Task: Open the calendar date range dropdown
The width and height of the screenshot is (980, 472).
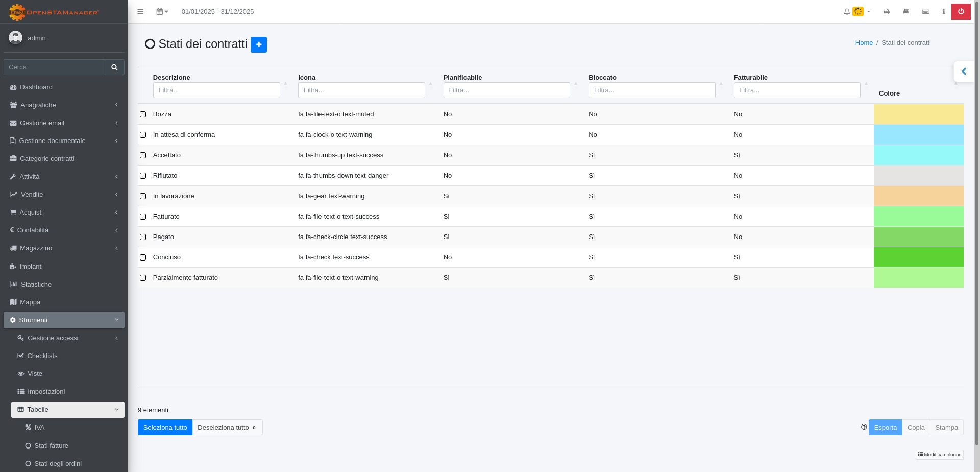Action: (x=162, y=11)
